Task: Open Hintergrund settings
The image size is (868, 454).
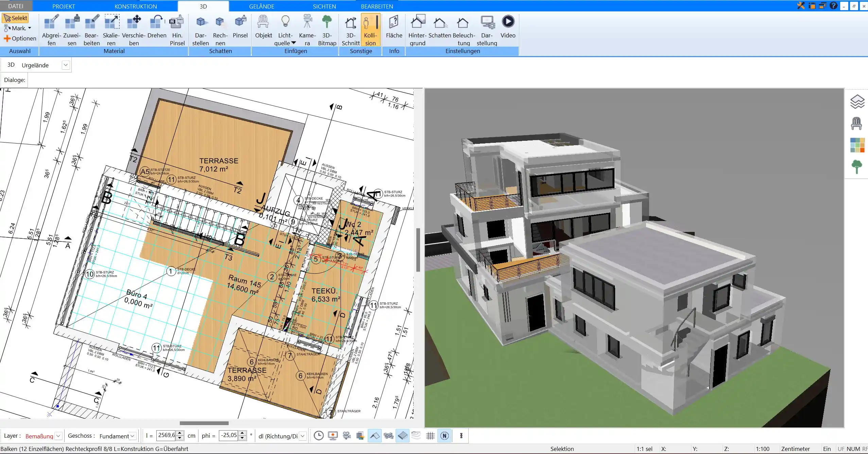Action: point(417,30)
